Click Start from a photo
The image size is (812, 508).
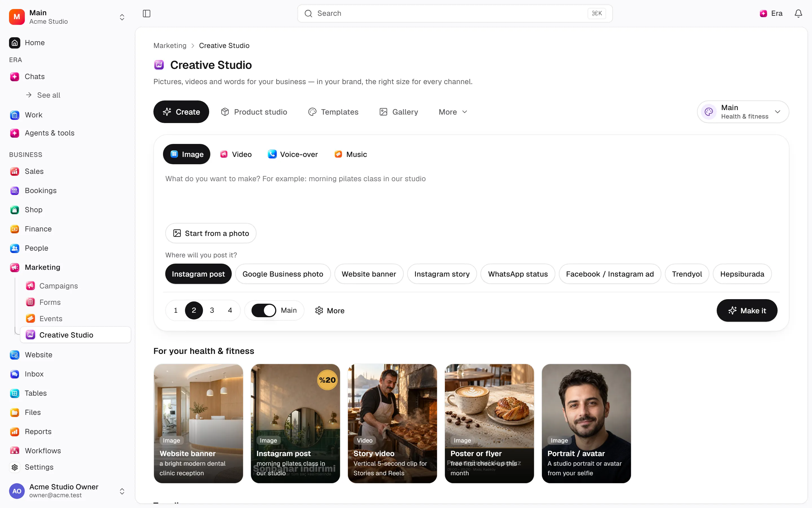click(x=211, y=233)
